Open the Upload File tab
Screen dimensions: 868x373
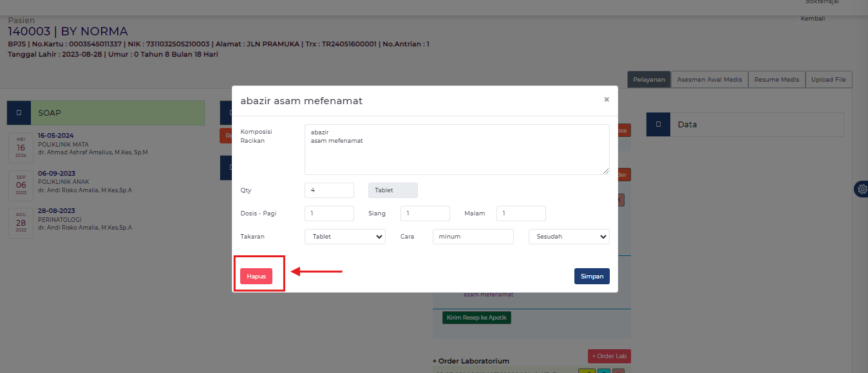click(828, 80)
